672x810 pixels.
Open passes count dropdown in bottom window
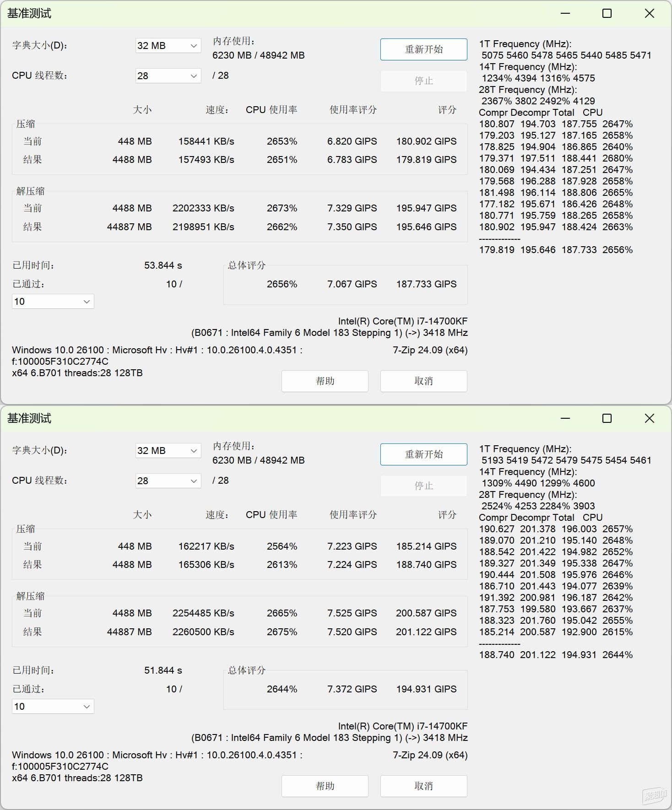[x=53, y=706]
